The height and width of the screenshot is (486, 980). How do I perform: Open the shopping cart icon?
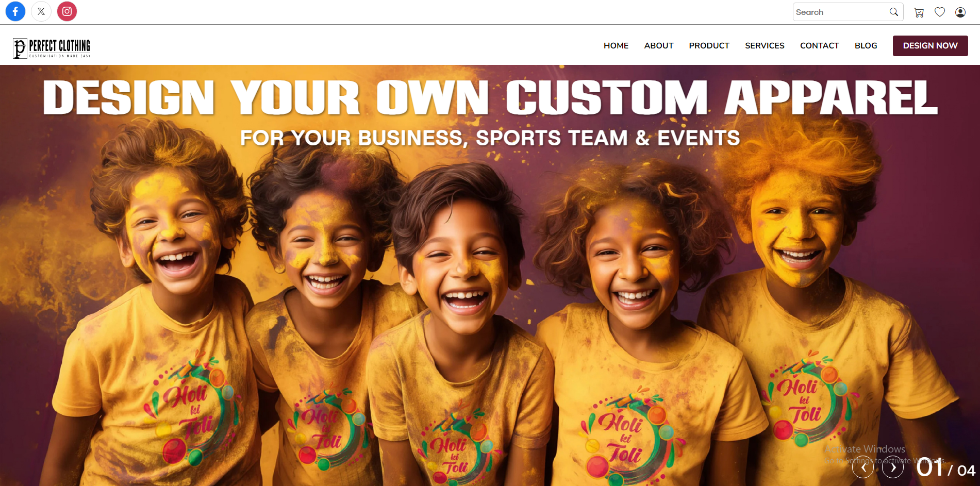(x=919, y=12)
